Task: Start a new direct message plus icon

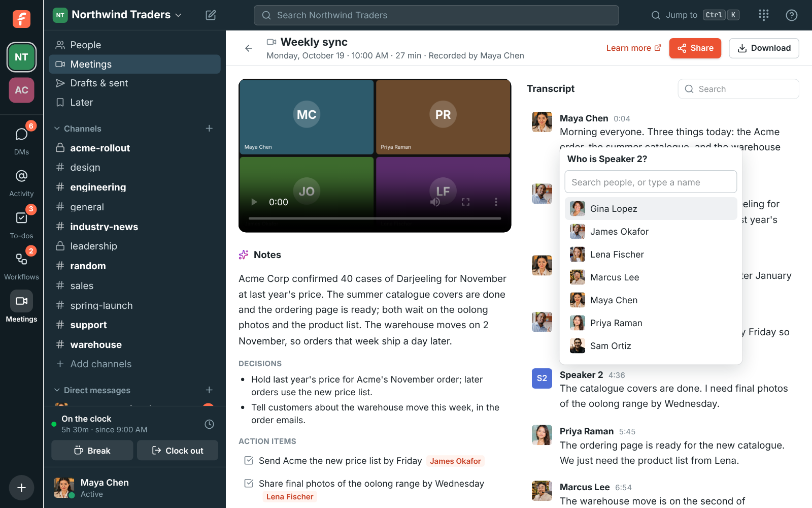Action: (209, 390)
